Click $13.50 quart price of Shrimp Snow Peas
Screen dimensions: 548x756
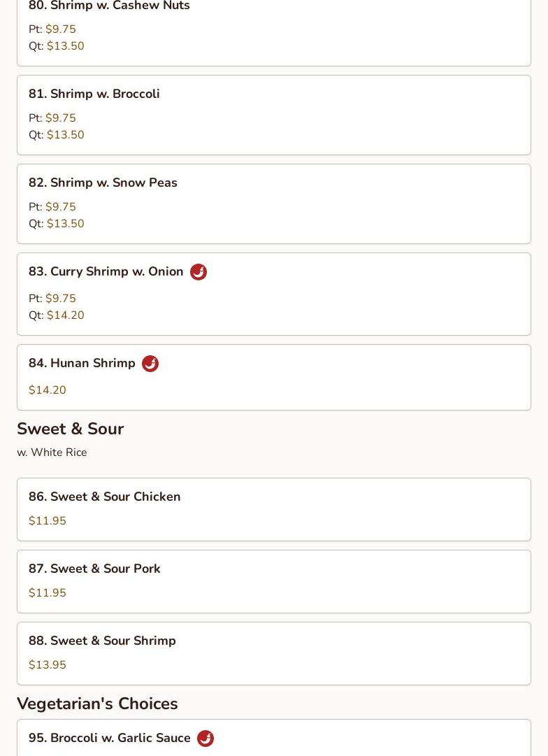point(65,224)
